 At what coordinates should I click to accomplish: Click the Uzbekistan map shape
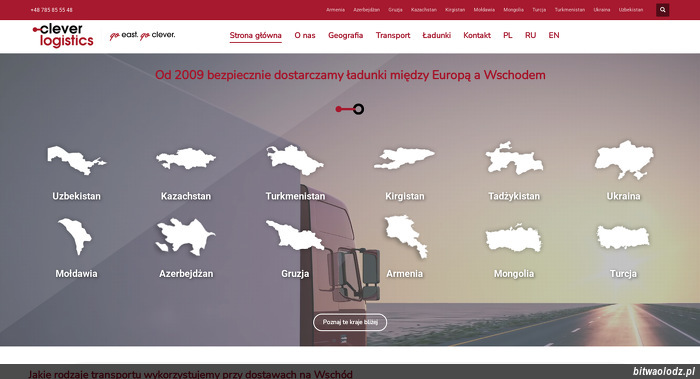click(x=76, y=160)
